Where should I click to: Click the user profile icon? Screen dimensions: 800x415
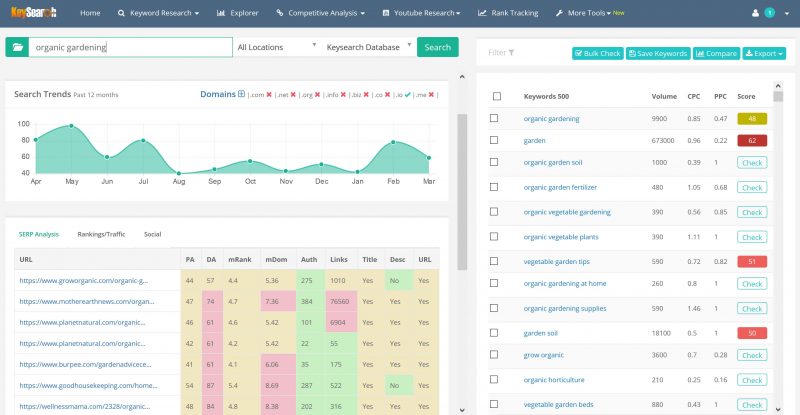tap(755, 13)
